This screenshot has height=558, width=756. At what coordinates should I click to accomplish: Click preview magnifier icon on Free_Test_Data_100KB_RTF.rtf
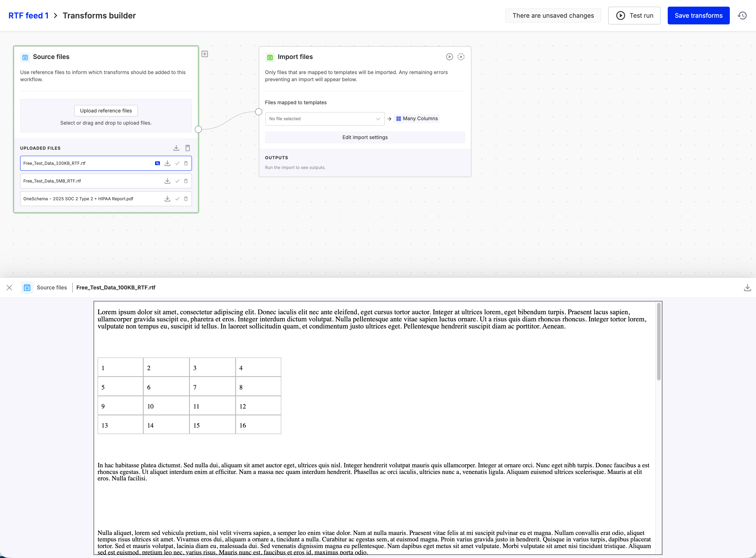(x=157, y=163)
